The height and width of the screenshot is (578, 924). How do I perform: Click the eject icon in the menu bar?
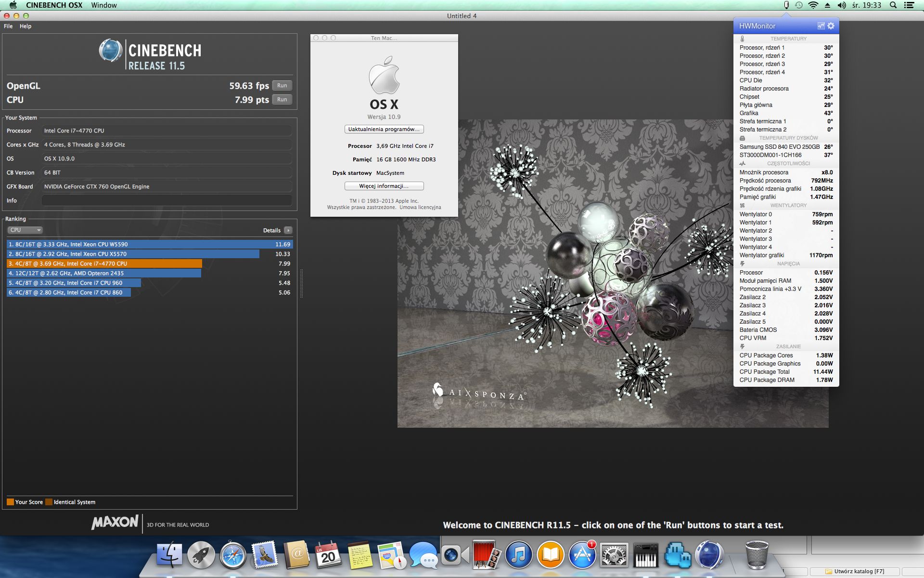(827, 5)
